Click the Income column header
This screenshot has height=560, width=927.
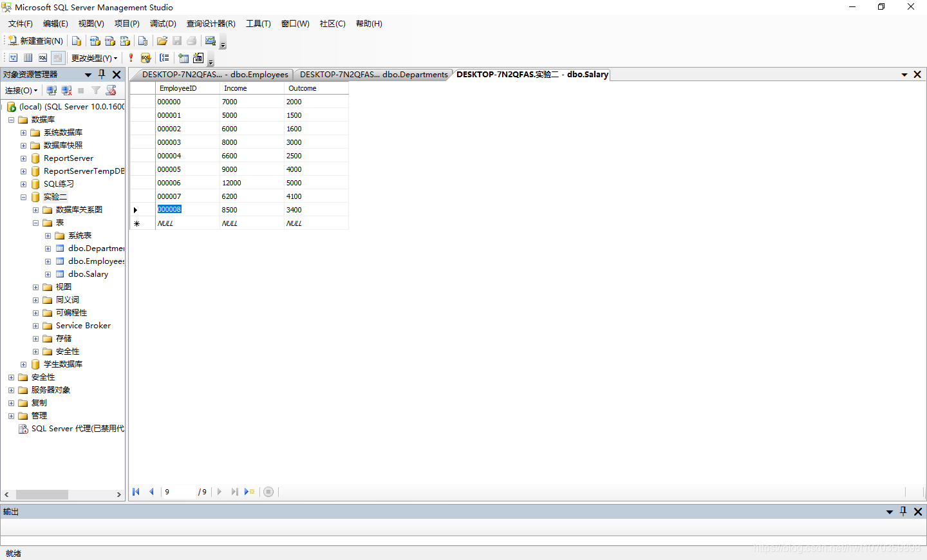252,88
